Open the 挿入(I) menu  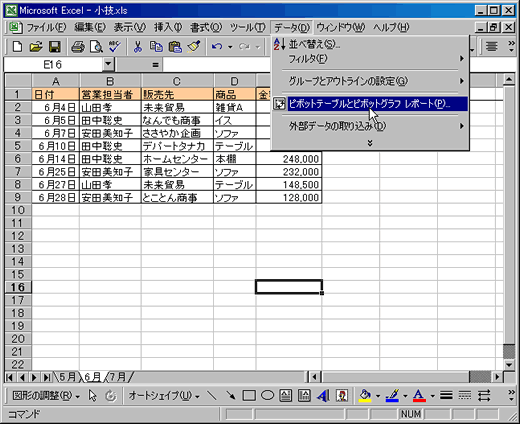coord(168,27)
